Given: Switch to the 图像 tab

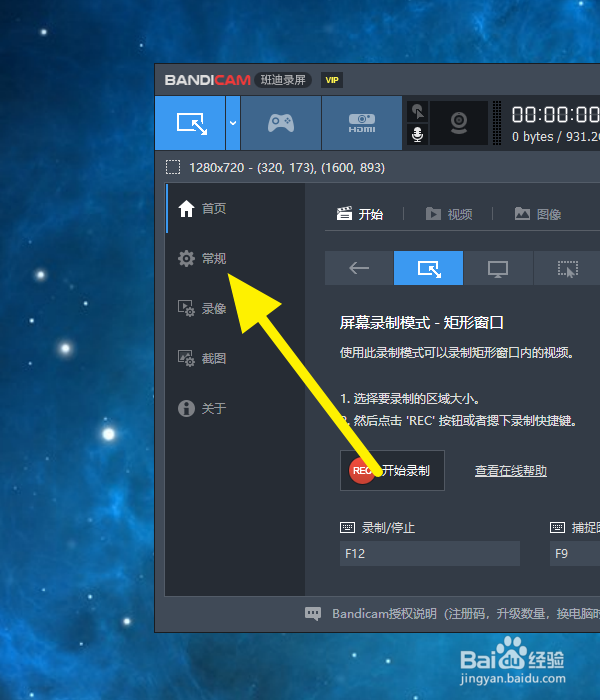Looking at the screenshot, I should click(538, 214).
